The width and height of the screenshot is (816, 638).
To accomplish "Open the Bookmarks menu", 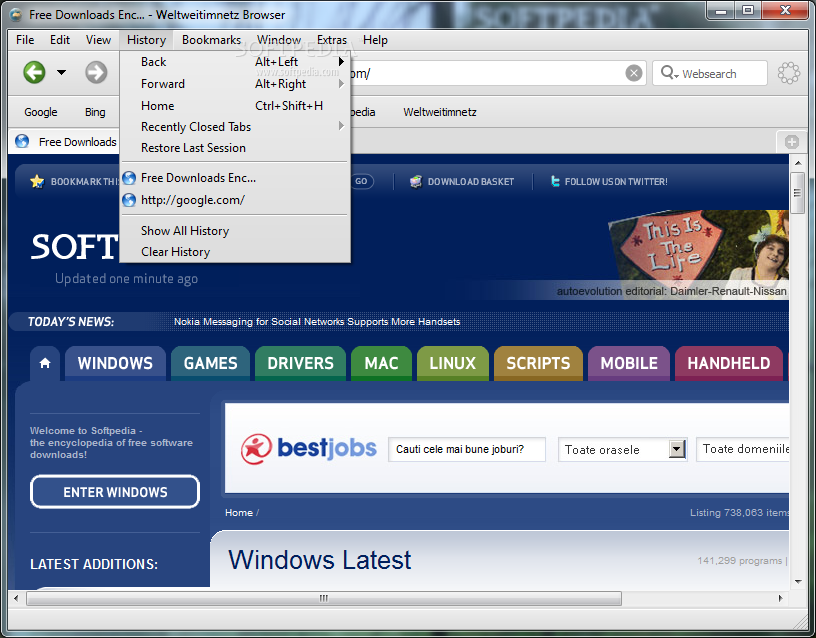I will (211, 40).
